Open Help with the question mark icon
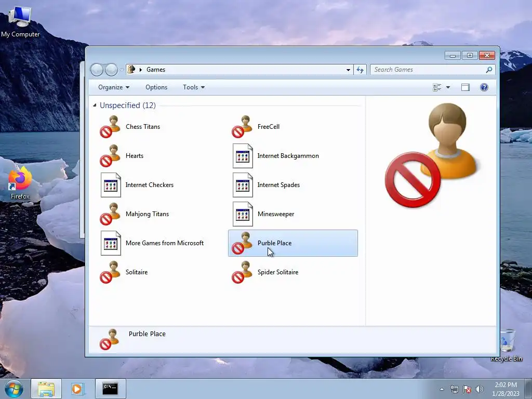 (x=484, y=87)
